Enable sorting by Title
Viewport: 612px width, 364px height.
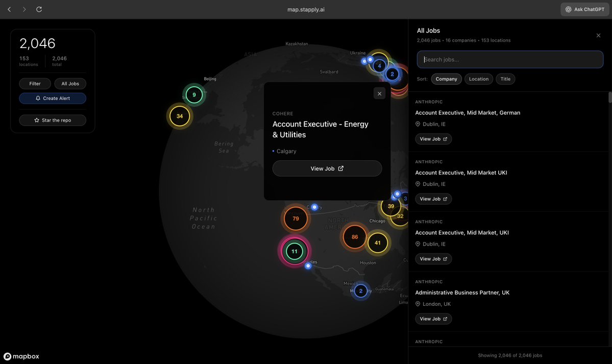505,79
